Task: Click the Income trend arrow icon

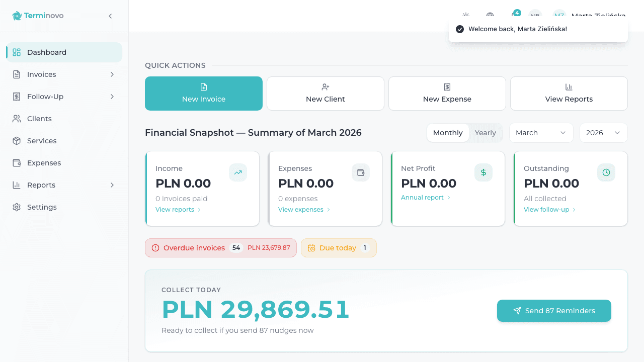Action: click(238, 172)
